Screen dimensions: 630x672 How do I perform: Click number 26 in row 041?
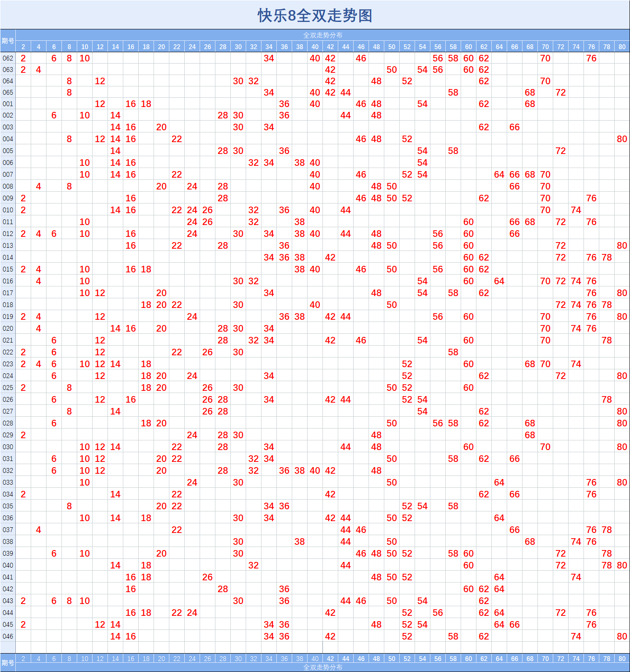point(208,577)
